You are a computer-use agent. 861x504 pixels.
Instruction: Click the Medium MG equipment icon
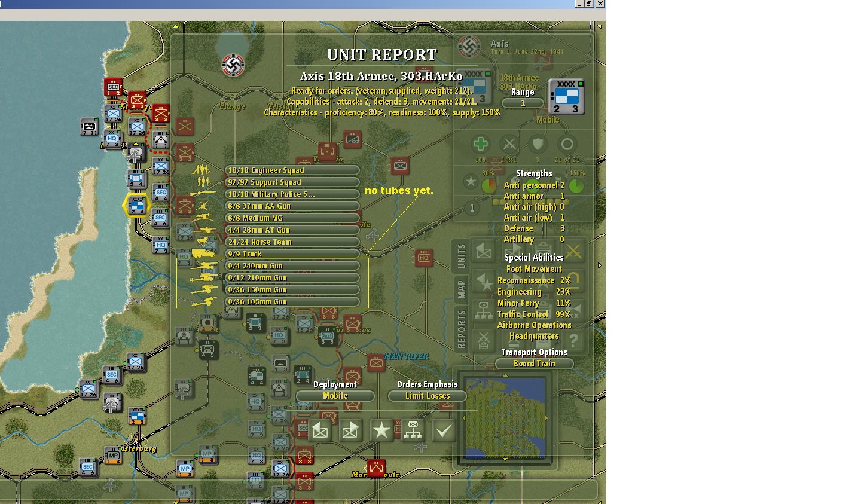pyautogui.click(x=203, y=218)
